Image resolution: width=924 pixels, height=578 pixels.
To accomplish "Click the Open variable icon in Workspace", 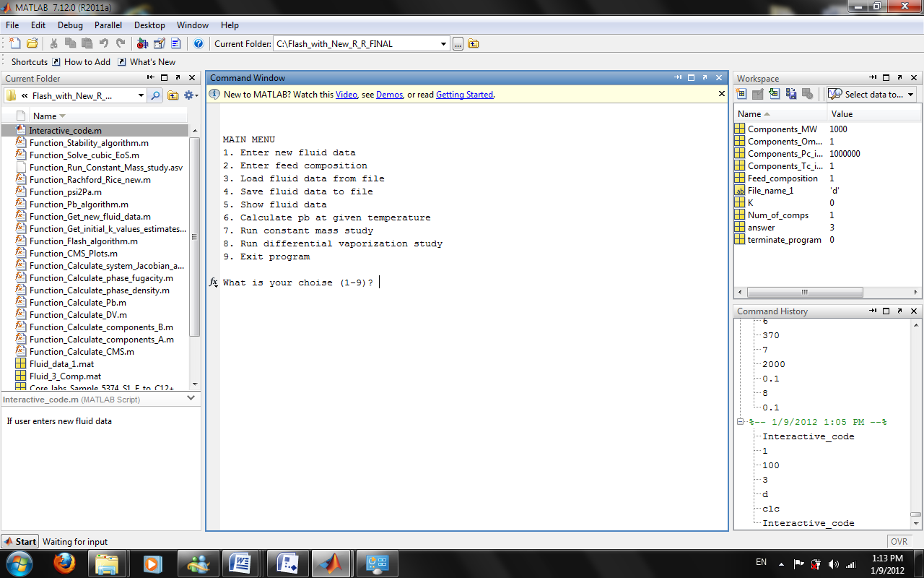I will [x=757, y=94].
